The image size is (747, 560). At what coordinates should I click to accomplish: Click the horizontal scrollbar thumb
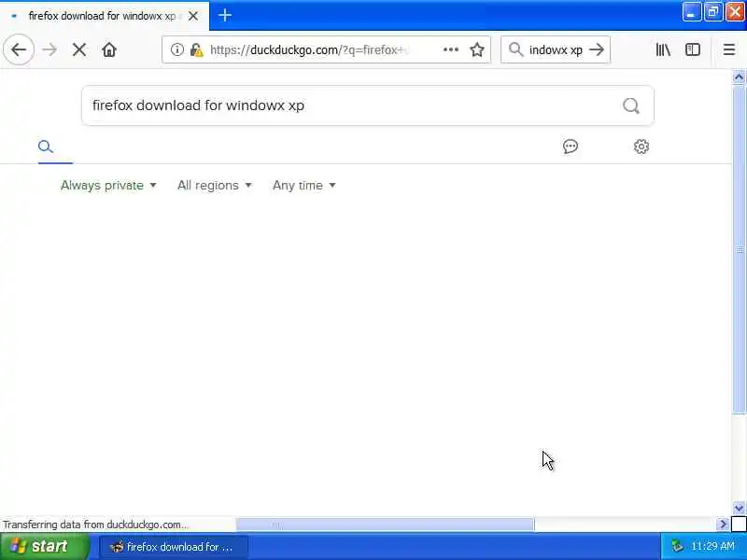[x=385, y=525]
